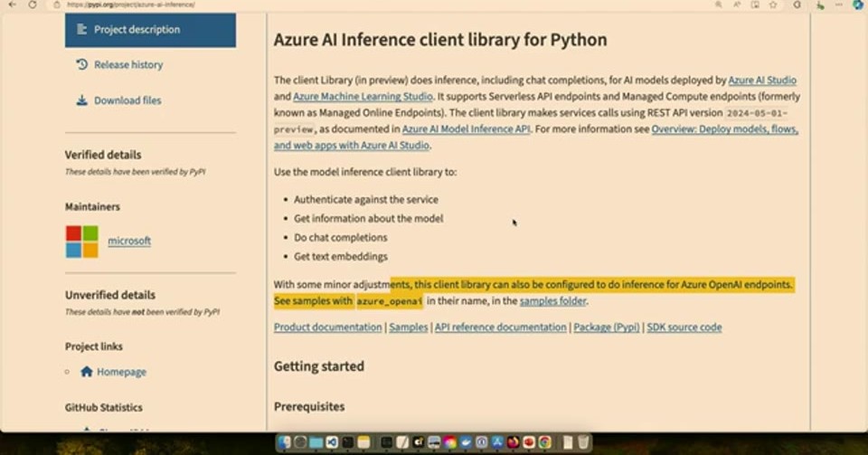
Task: Click the site info lock icon in address bar
Action: [x=56, y=5]
